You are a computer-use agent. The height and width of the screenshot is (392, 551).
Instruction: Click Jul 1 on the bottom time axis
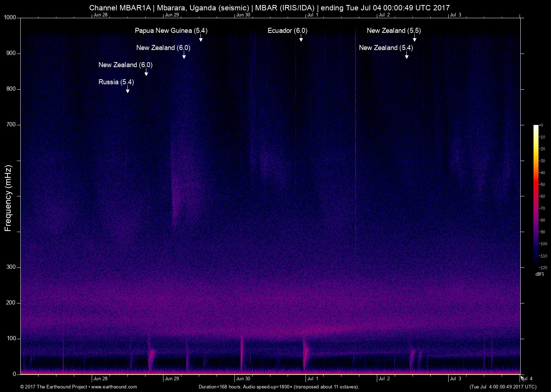[313, 379]
